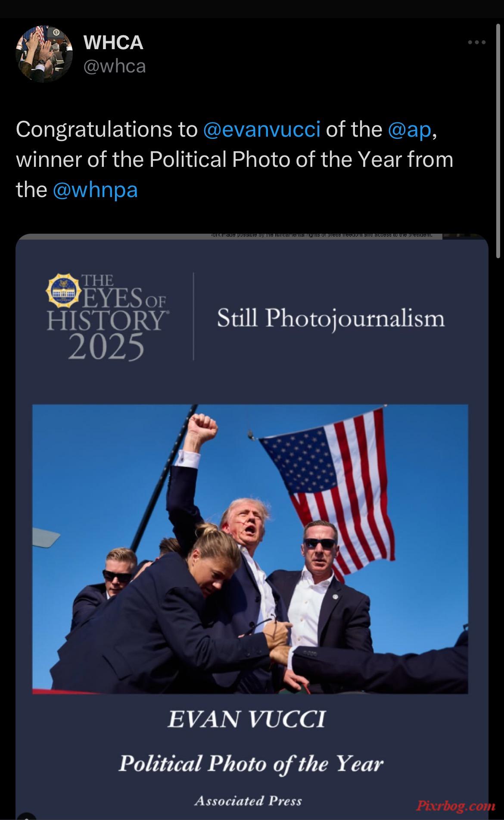Open the @evanvucci mention
The width and height of the screenshot is (504, 820).
point(261,129)
